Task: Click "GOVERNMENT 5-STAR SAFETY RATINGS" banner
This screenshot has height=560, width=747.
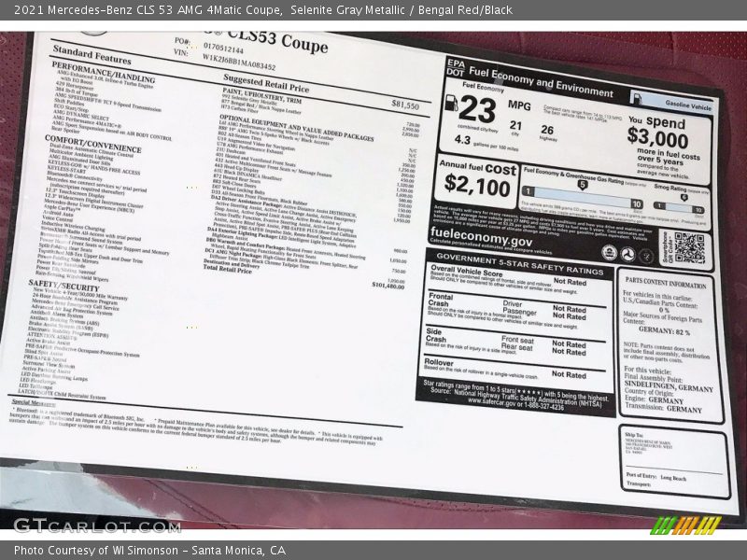Action: pyautogui.click(x=520, y=264)
